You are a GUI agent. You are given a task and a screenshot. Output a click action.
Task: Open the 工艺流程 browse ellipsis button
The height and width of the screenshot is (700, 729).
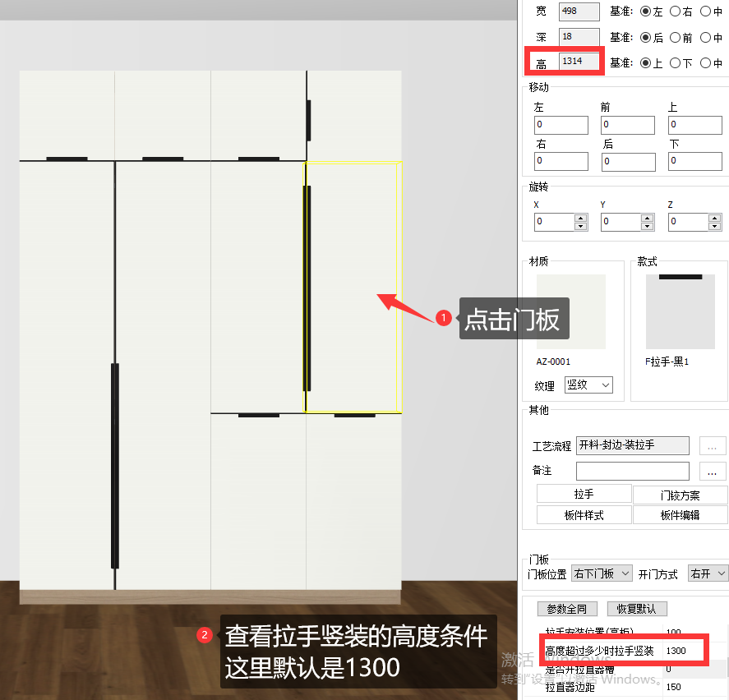click(713, 446)
